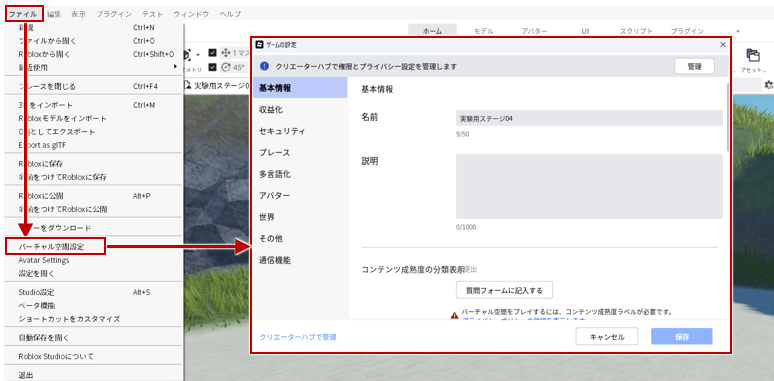Expand the 最近使用 submenu arrow
Screen dimensions: 774x381
click(175, 67)
